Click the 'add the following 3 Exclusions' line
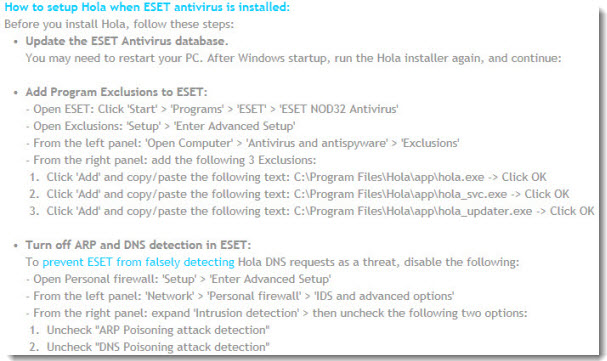 171,160
